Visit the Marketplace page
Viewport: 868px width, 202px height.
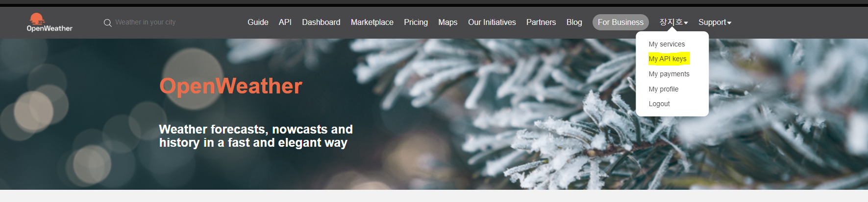click(x=372, y=22)
